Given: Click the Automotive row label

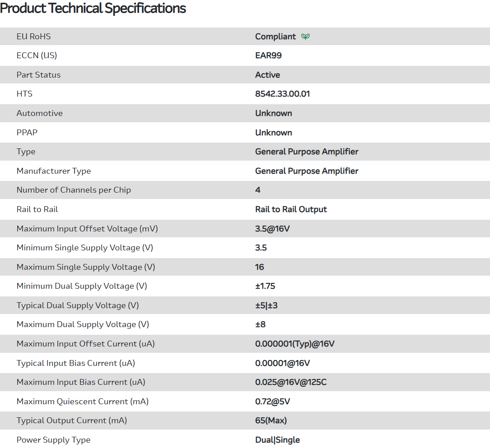Looking at the screenshot, I should 40,113.
